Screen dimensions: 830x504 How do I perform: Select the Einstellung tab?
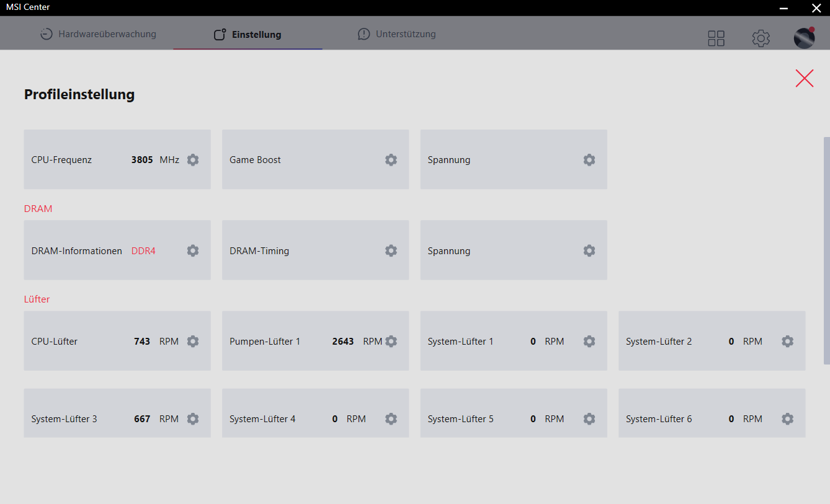[248, 35]
